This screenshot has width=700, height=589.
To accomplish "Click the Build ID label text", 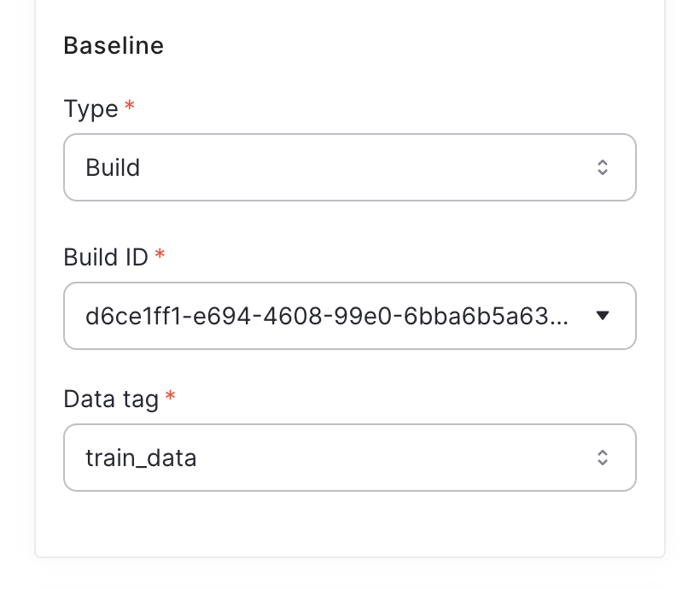I will point(105,257).
